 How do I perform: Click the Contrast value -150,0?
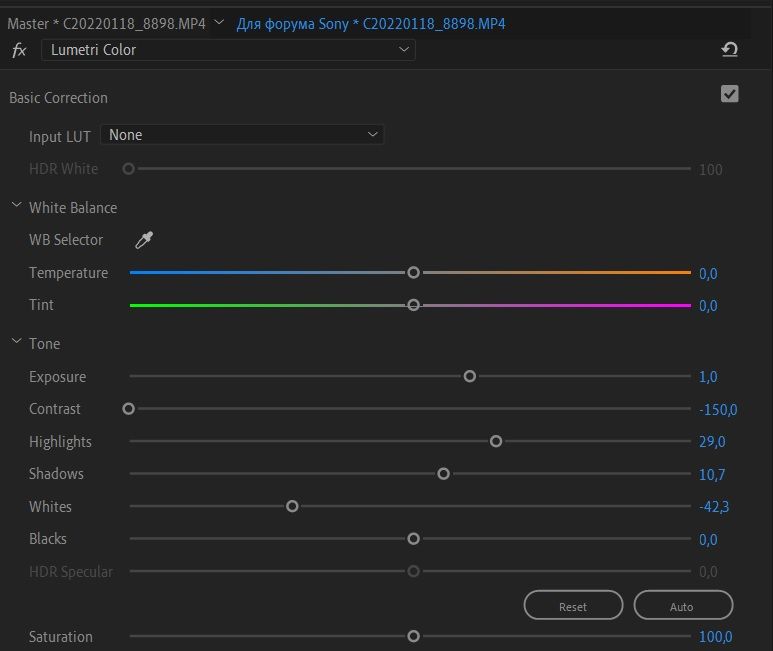(x=718, y=409)
